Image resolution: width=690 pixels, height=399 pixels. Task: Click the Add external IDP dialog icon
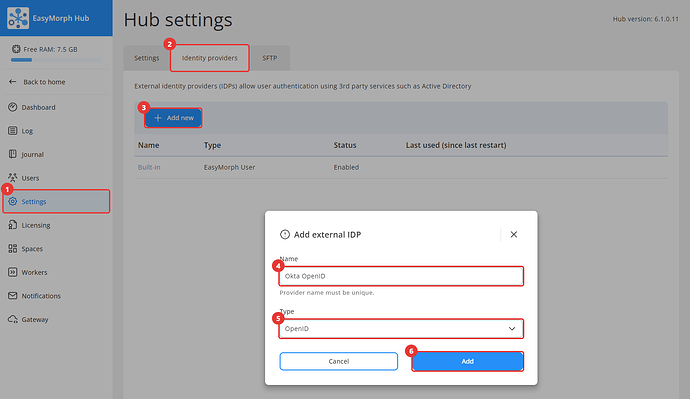[x=285, y=234]
